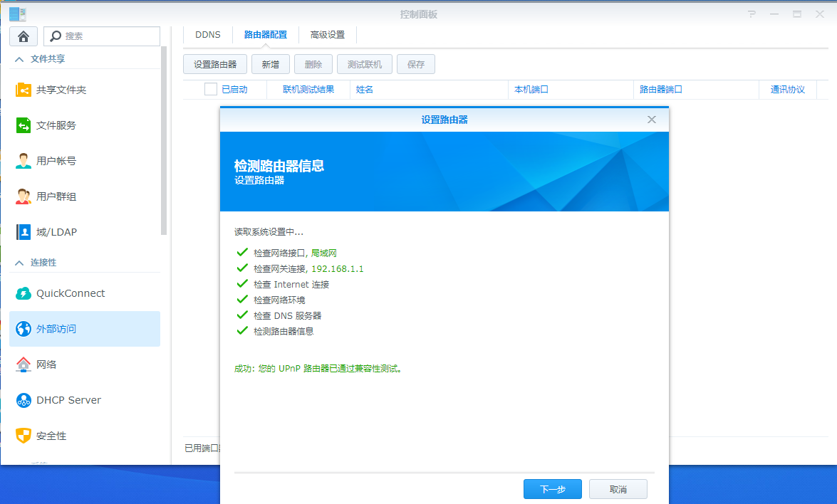Toggle the 已启动 column header checkbox

[x=210, y=89]
